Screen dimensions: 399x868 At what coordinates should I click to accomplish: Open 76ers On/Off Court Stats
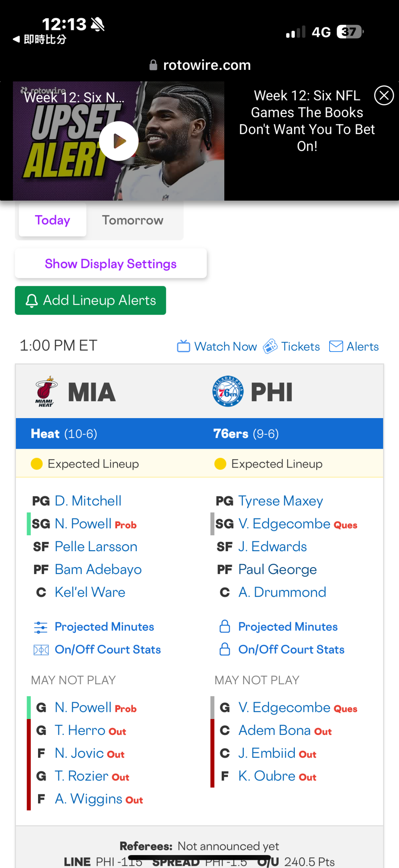click(x=291, y=650)
